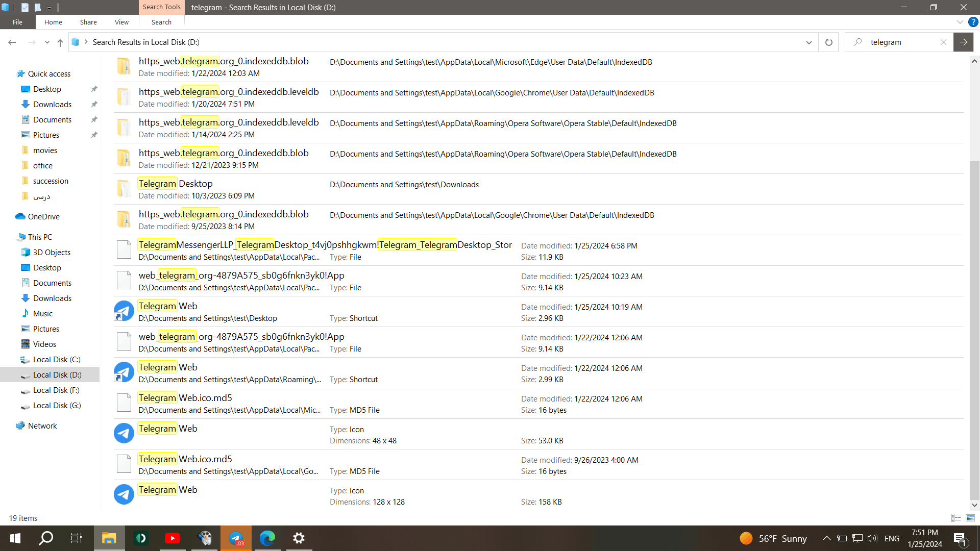The width and height of the screenshot is (980, 551).
Task: Open the View ribbon tab
Action: tap(121, 22)
